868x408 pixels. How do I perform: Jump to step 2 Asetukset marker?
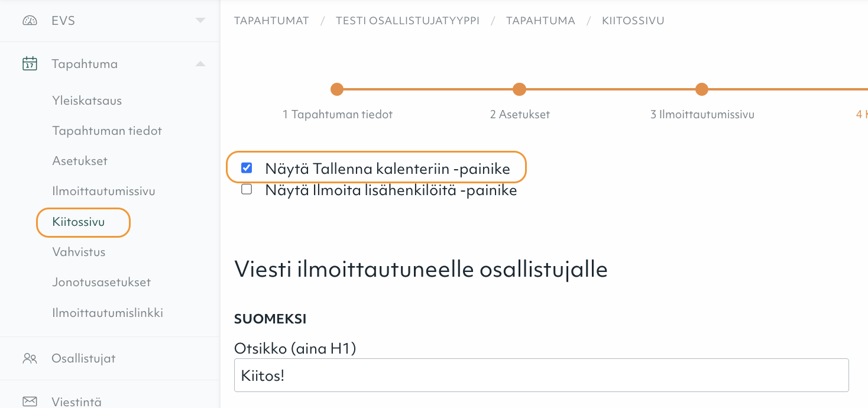[x=519, y=89]
